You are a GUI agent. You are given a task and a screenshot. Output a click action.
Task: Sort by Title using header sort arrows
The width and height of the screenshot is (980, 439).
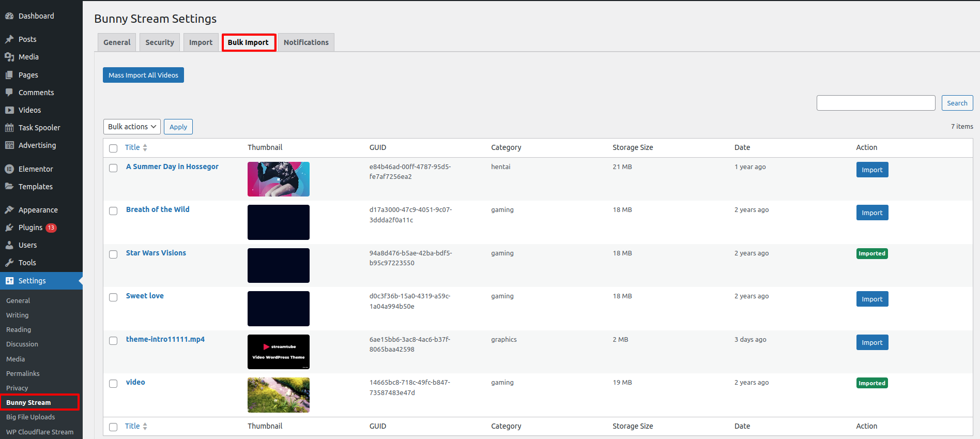click(145, 148)
